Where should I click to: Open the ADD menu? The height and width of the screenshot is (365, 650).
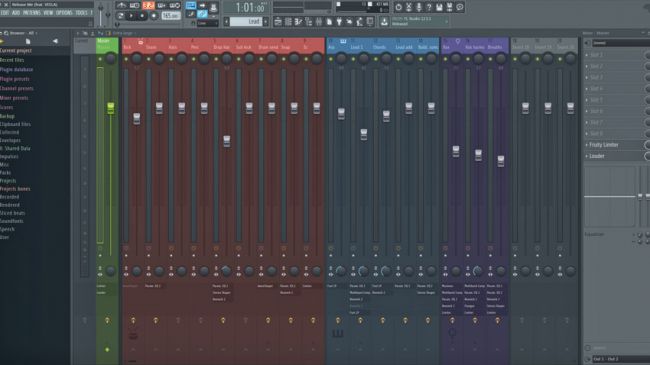tap(16, 13)
